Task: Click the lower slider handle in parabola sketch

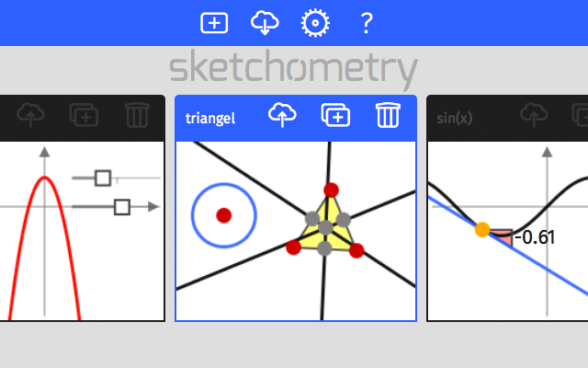Action: [x=122, y=207]
